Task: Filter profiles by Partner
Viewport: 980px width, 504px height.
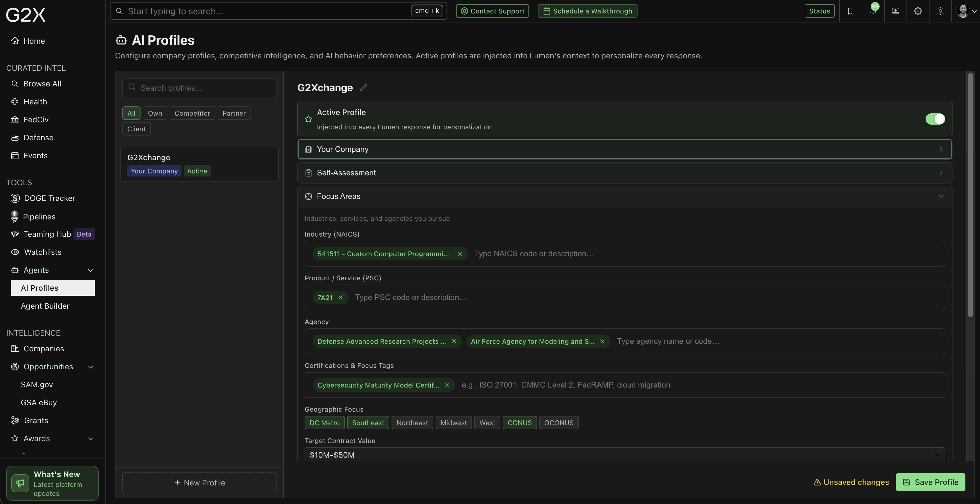Action: pos(234,113)
